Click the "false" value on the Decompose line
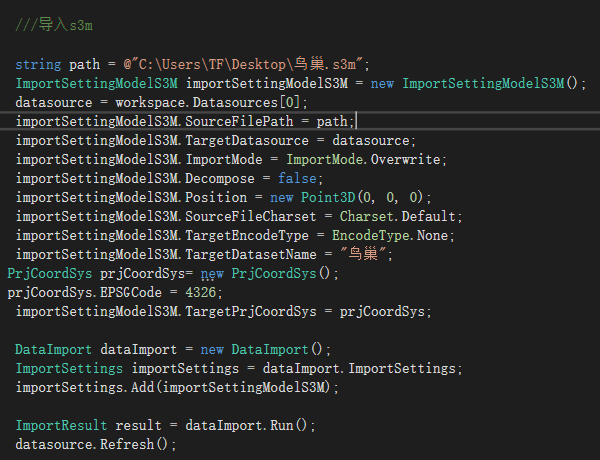 coord(297,178)
